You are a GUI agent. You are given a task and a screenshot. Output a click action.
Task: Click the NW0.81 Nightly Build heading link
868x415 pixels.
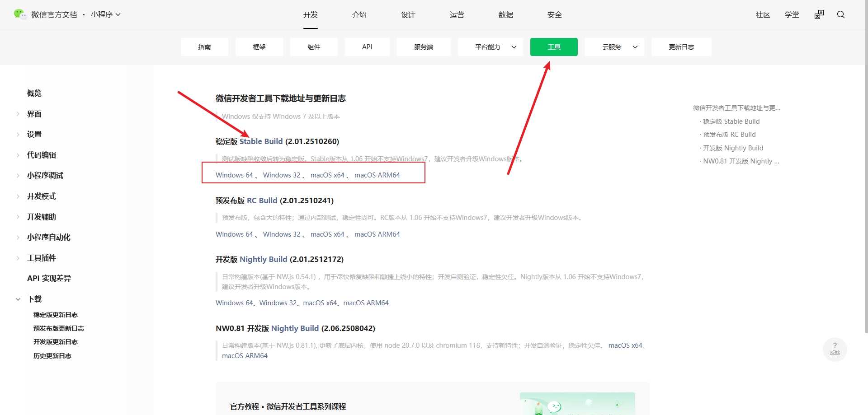(295, 328)
